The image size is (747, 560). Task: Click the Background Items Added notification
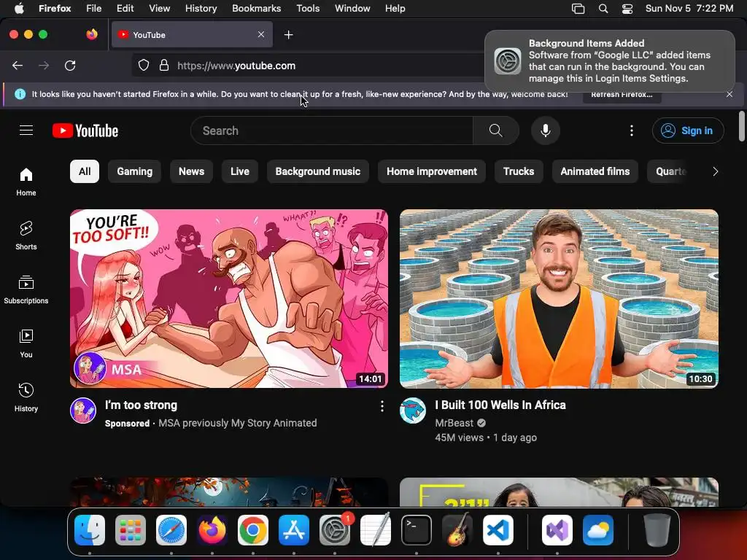pos(610,61)
